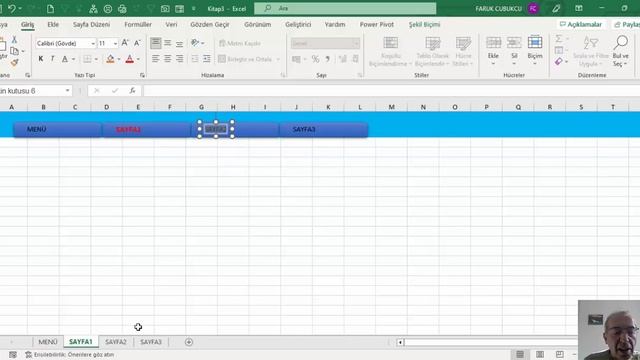Click the Undo arrow icon

coord(12,8)
